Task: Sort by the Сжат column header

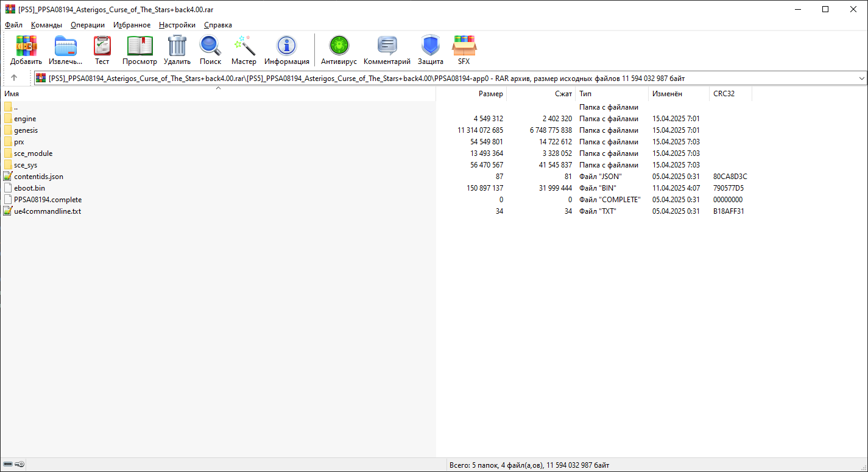Action: coord(541,94)
